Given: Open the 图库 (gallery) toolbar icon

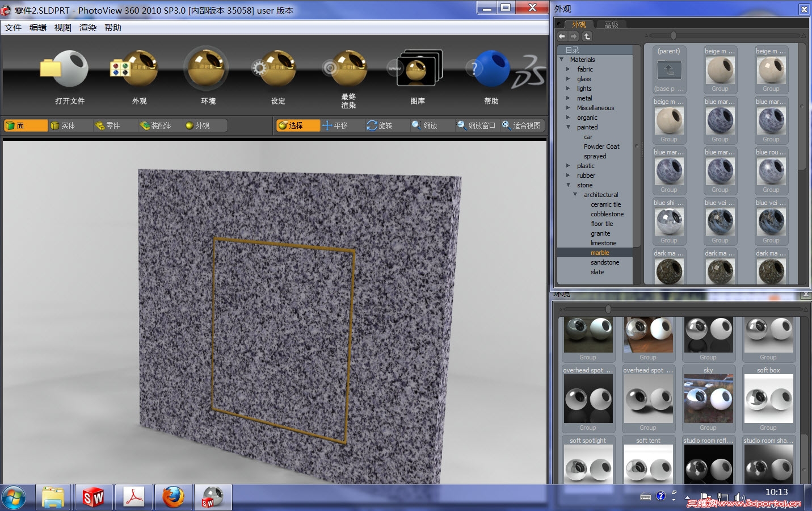Looking at the screenshot, I should point(416,69).
